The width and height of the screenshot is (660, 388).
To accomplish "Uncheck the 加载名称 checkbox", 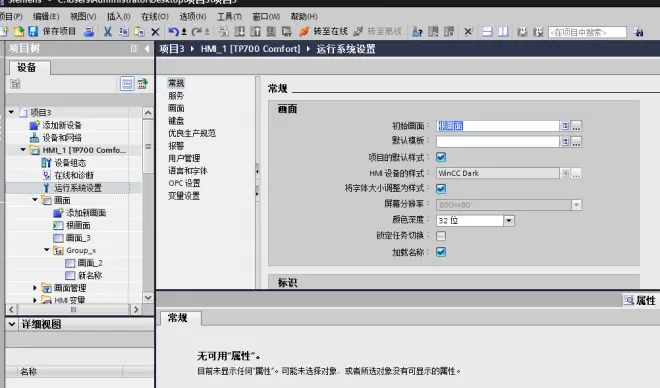I will click(x=441, y=252).
